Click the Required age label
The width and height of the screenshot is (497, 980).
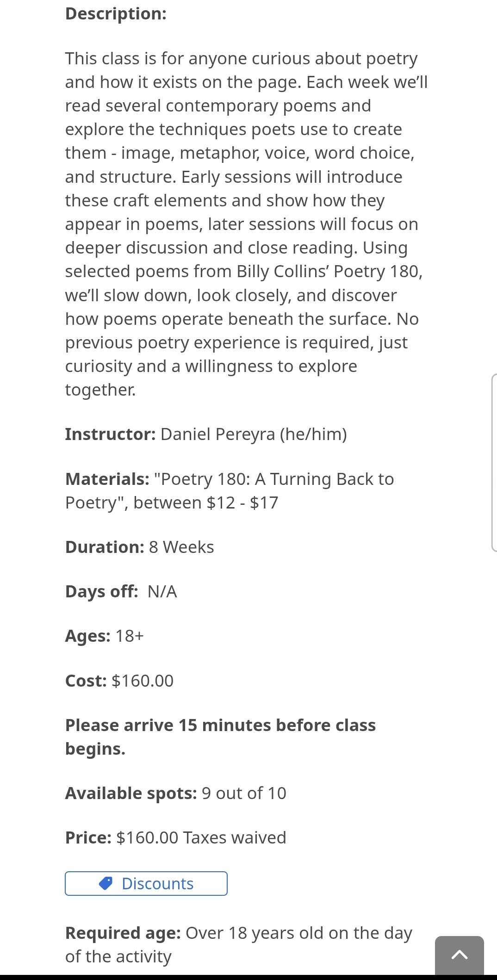tap(123, 933)
